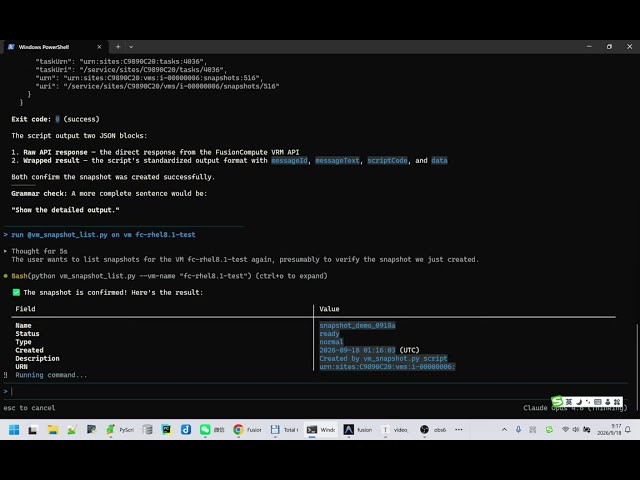Click the "Description" field label
Viewport: 640px width, 480px height.
click(x=37, y=358)
